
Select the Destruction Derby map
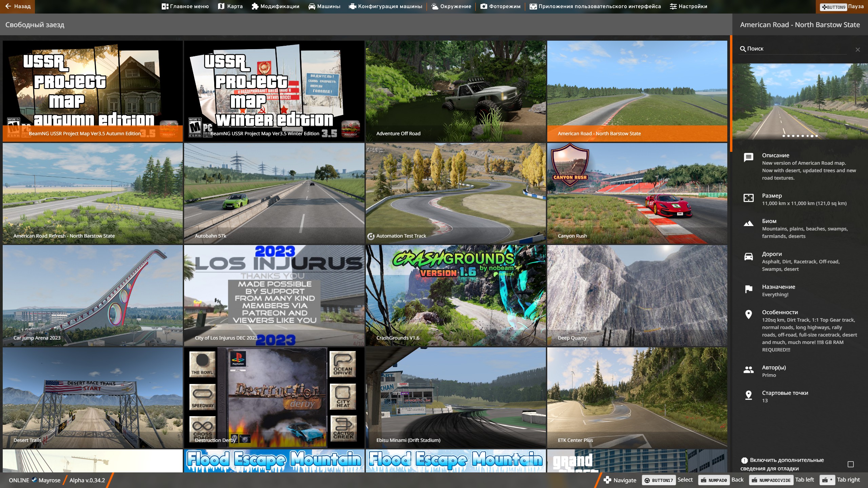(x=274, y=398)
